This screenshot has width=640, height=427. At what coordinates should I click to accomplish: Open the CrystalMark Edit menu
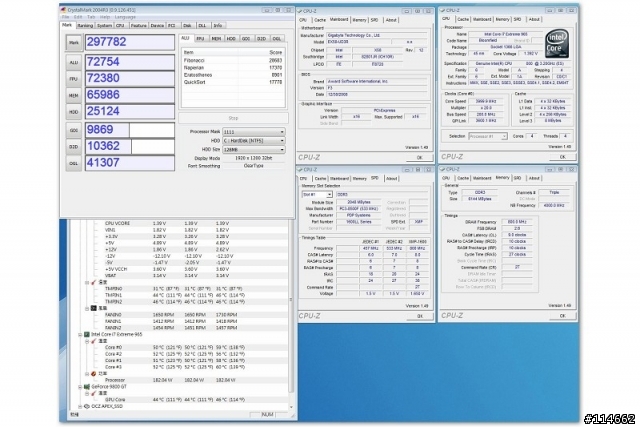click(x=78, y=17)
